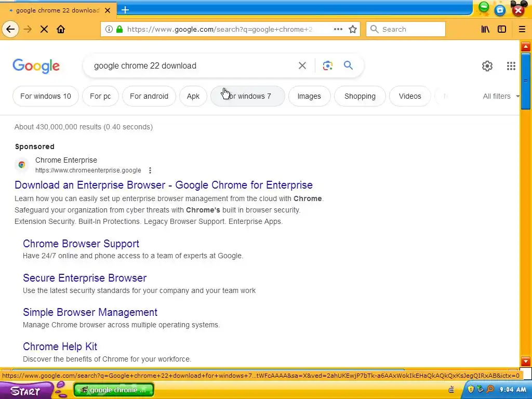Screen dimensions: 532x399
Task: Open the Start menu
Action: point(25,391)
